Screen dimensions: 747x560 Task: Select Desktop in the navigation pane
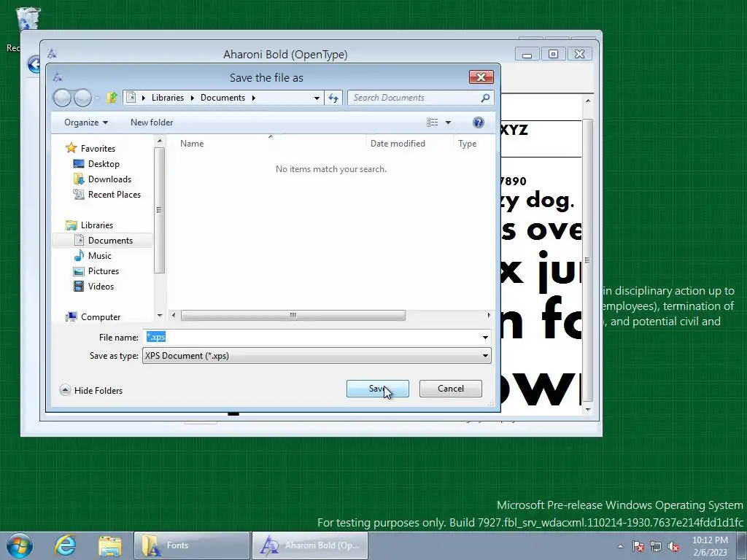point(104,164)
